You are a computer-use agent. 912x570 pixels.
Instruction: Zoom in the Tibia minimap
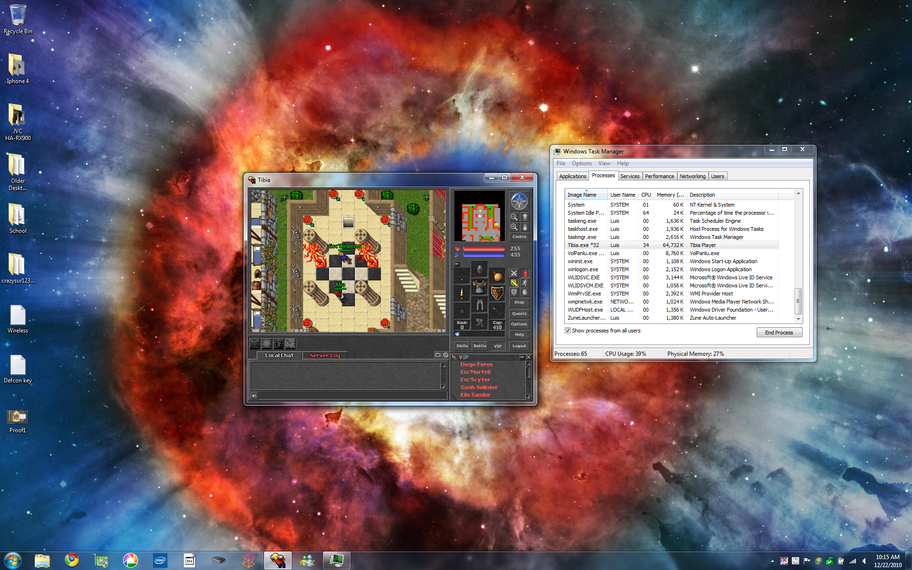coord(514,227)
